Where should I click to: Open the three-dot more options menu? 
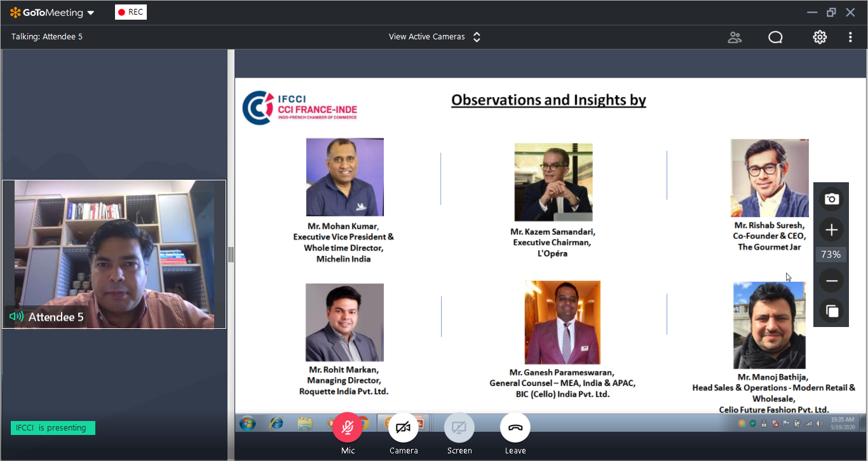point(850,37)
